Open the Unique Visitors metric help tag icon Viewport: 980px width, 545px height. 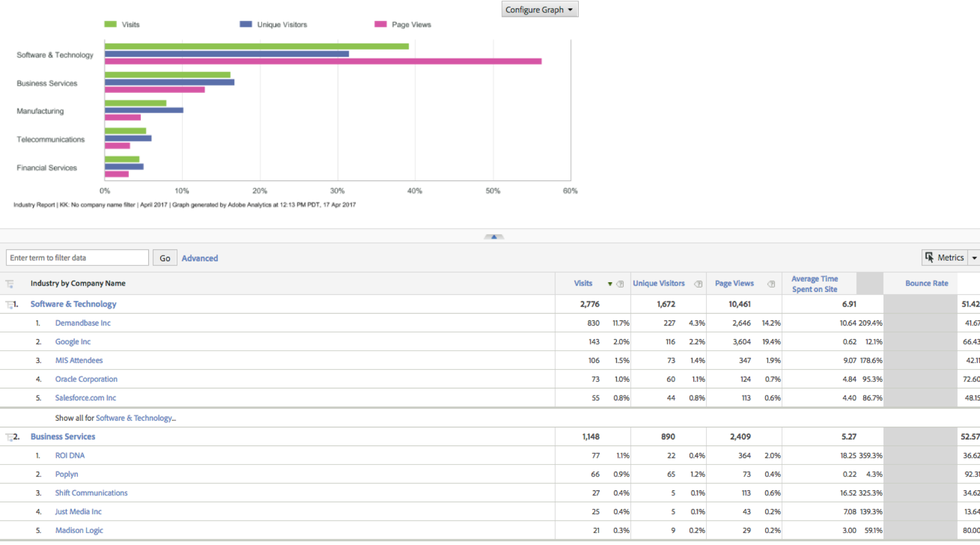point(698,284)
